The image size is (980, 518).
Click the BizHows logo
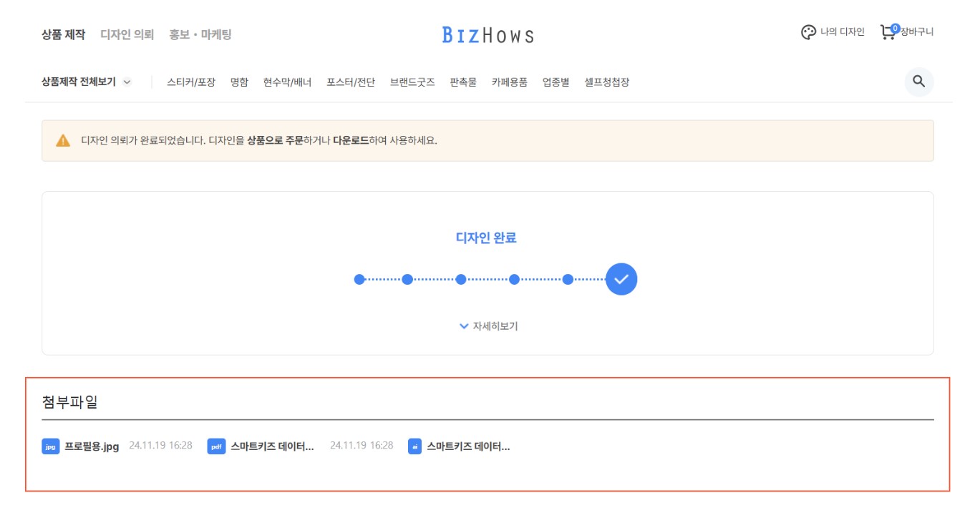click(x=487, y=35)
